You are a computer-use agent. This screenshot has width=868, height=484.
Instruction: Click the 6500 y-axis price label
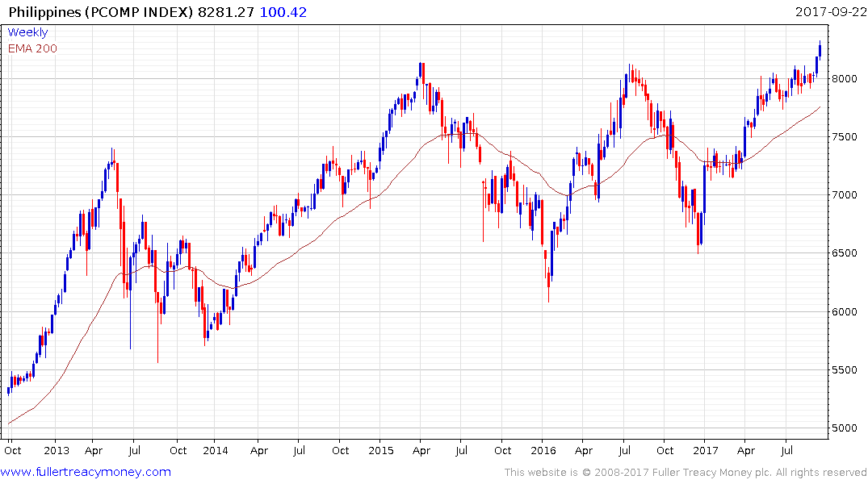click(x=845, y=252)
